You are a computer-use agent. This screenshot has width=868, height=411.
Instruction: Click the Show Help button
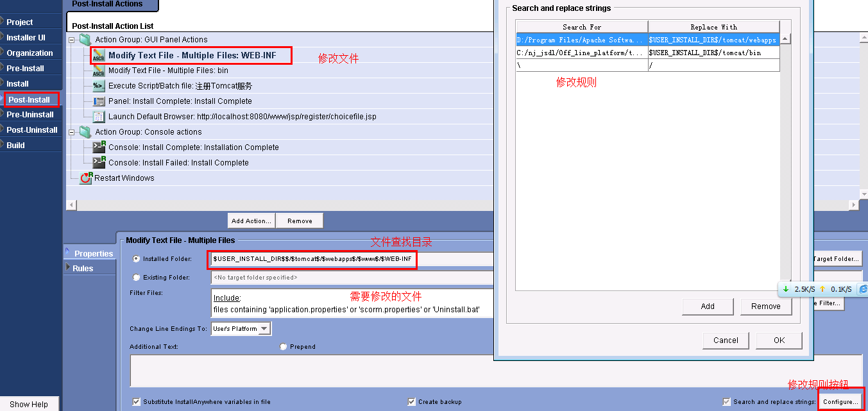pos(29,404)
